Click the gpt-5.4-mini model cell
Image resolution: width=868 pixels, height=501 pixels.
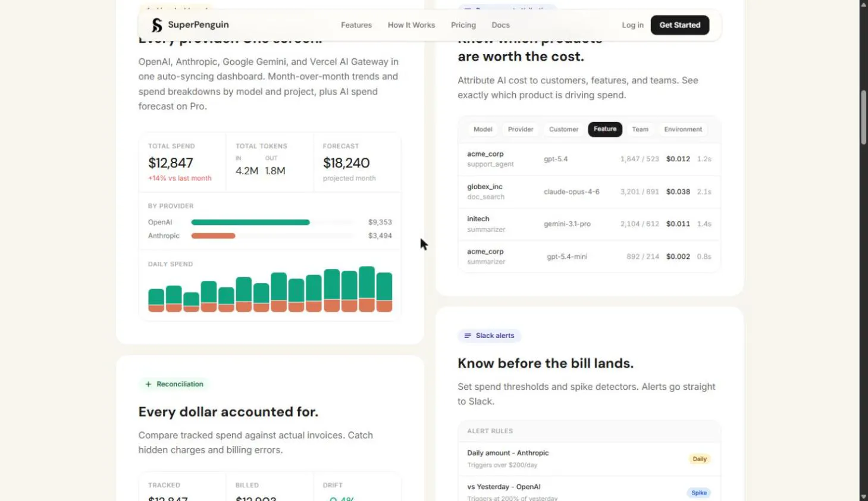click(567, 257)
